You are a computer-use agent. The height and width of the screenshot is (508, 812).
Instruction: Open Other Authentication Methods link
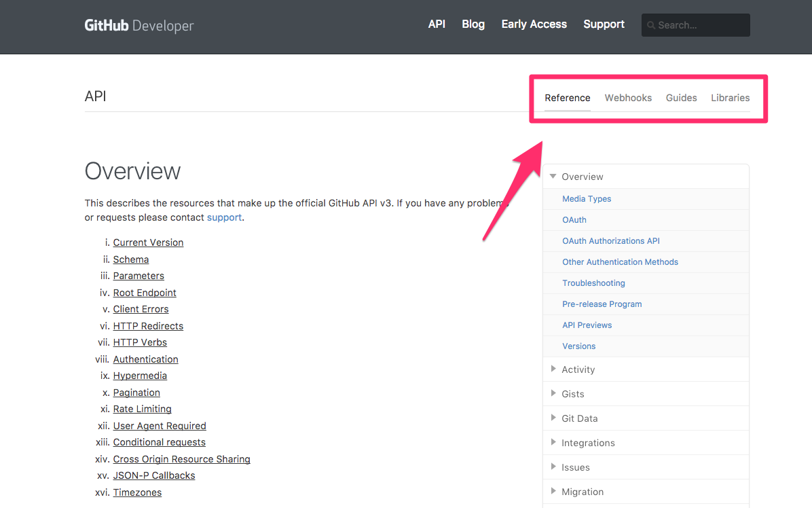tap(620, 262)
